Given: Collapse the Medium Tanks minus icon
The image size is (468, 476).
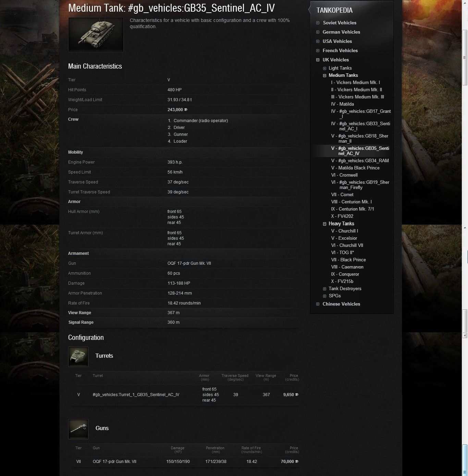Looking at the screenshot, I should 324,75.
